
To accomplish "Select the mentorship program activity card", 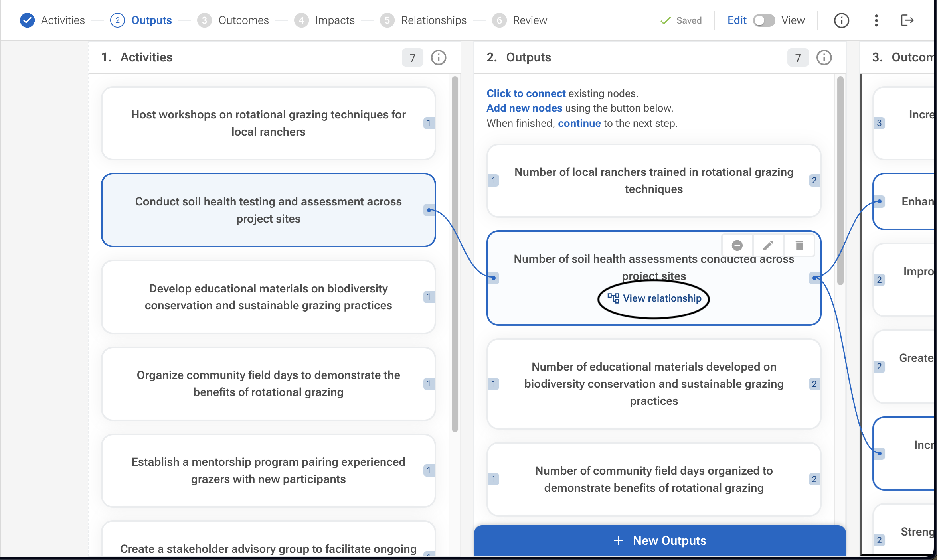I will (x=268, y=471).
